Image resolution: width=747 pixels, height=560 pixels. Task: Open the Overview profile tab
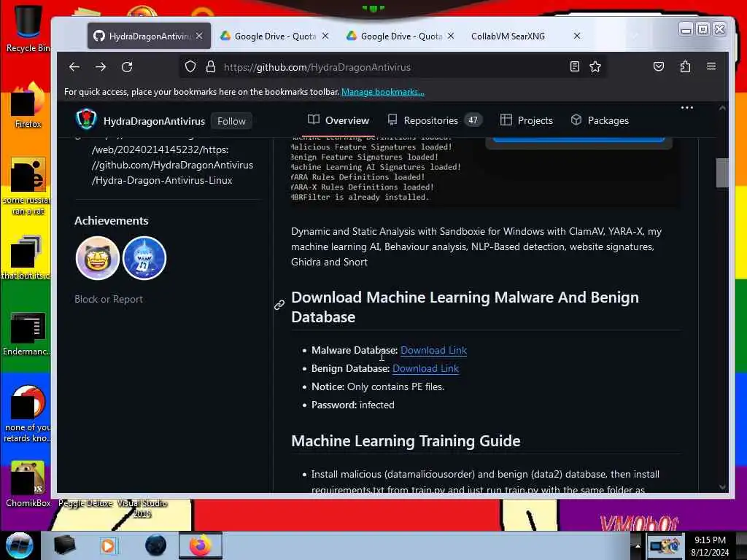point(338,120)
